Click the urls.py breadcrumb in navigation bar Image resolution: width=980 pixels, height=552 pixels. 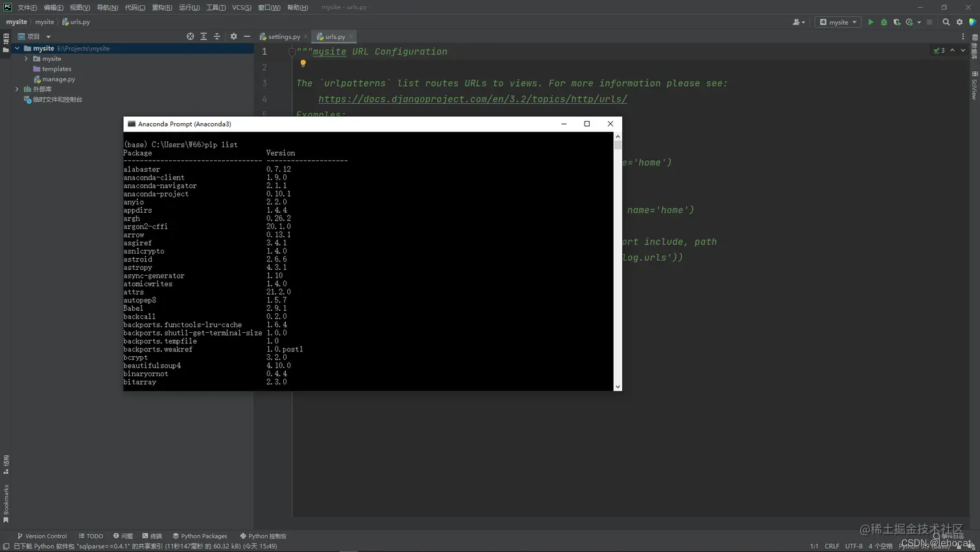pos(76,22)
